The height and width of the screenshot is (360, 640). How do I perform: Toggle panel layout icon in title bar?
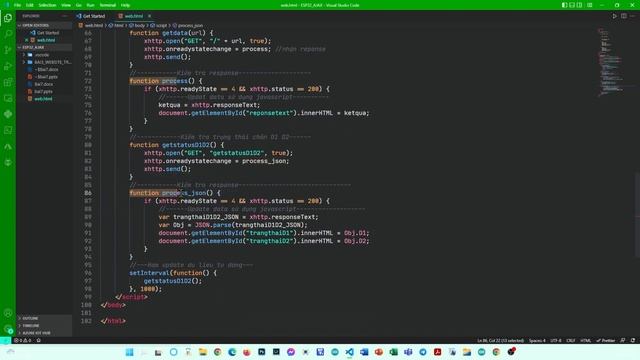click(572, 5)
